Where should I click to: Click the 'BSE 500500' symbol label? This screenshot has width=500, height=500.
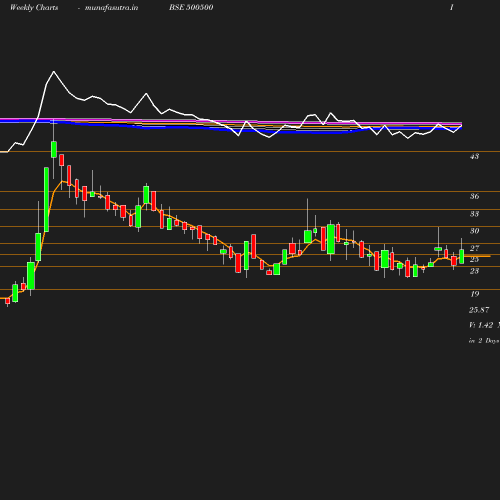(x=191, y=7)
